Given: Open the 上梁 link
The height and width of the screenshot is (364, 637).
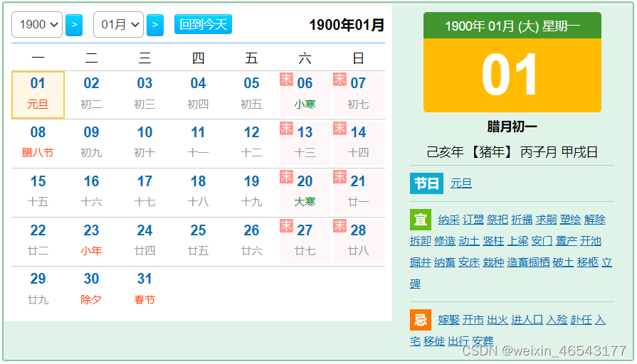Looking at the screenshot, I should click(518, 241).
